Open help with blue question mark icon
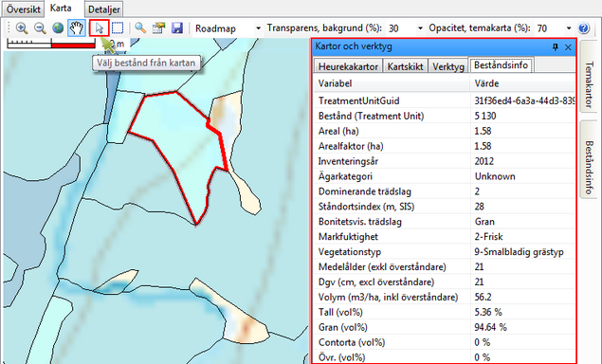 click(584, 28)
